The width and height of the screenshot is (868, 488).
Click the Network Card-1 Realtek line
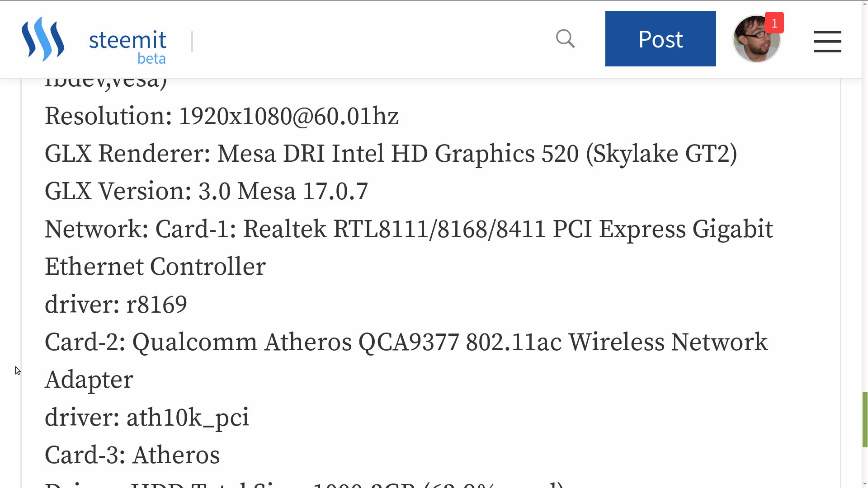coord(409,229)
